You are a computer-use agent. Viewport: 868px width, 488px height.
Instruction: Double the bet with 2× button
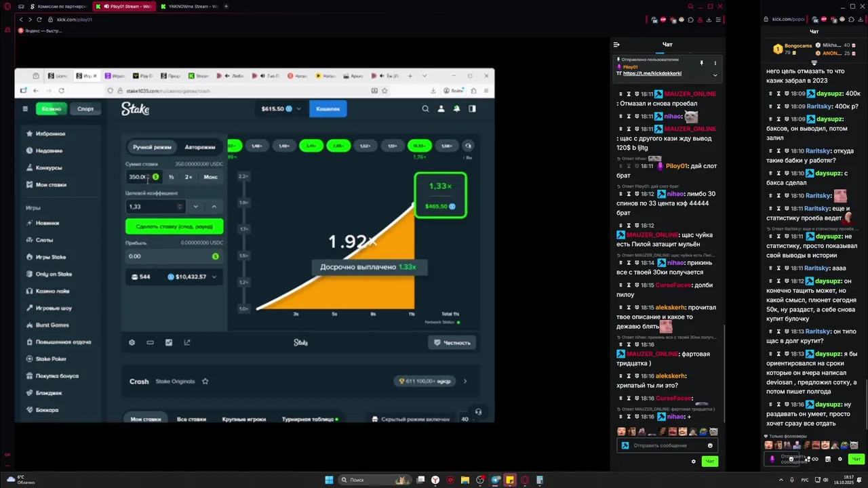pyautogui.click(x=189, y=177)
